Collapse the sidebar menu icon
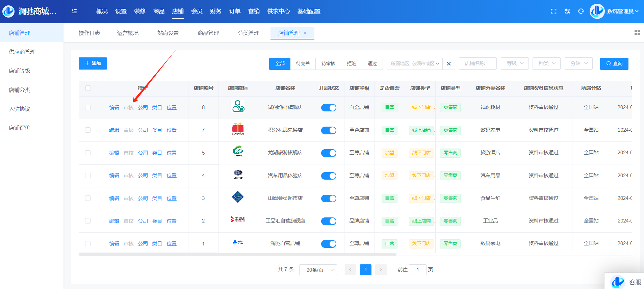 74,11
